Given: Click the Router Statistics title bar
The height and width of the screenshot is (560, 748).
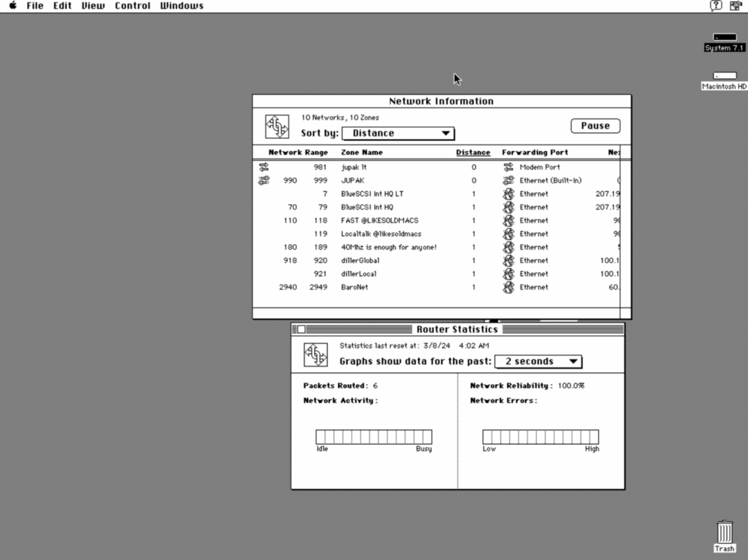Looking at the screenshot, I should [457, 329].
